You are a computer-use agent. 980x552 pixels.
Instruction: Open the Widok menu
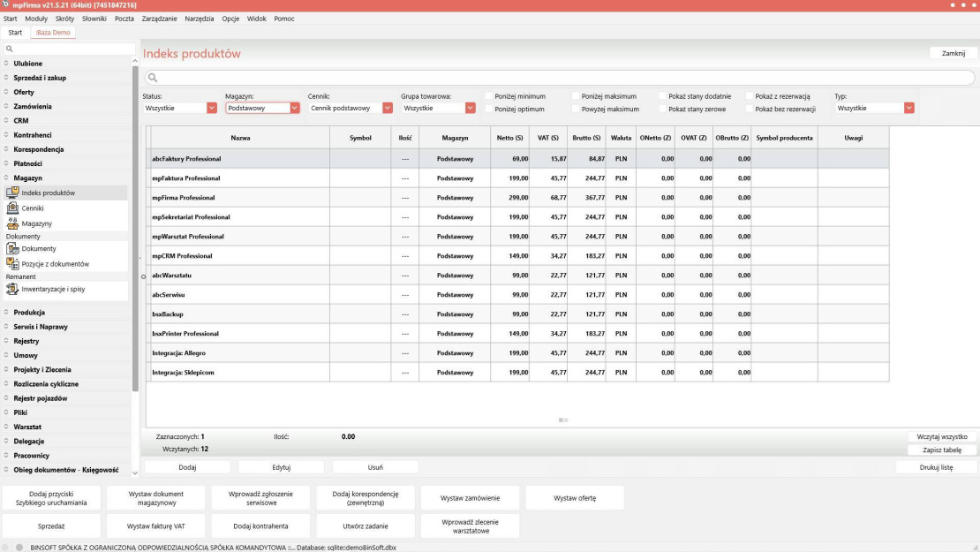click(256, 19)
